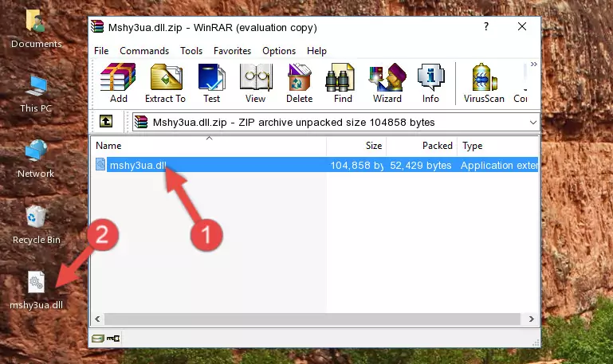Select the This PC desktop icon
Viewport: 613px width, 364px height.
(36, 95)
